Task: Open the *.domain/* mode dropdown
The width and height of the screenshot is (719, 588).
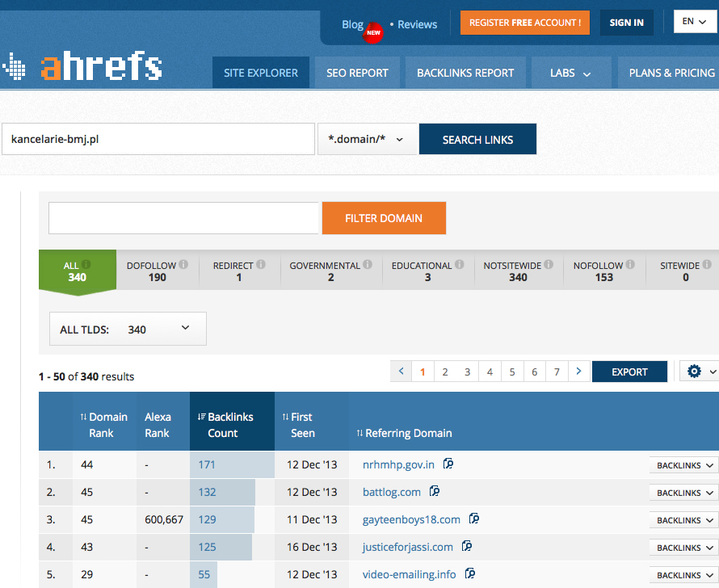Action: click(367, 139)
